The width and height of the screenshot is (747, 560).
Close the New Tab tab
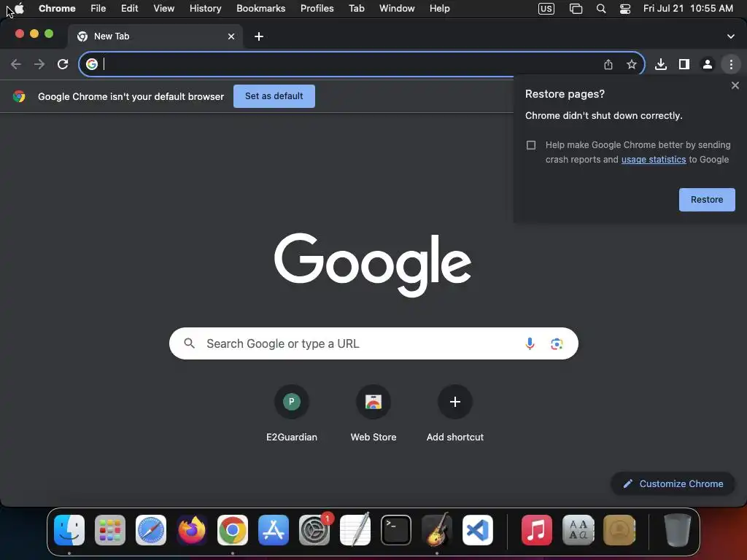231,36
